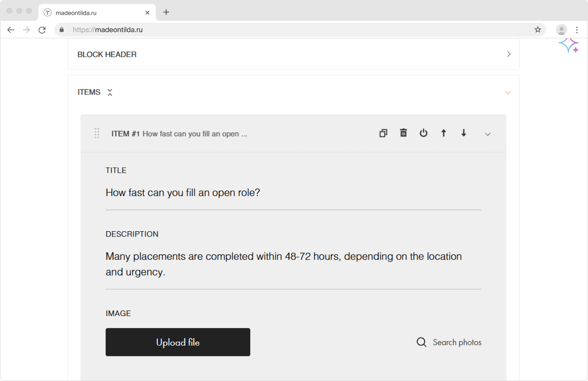Image resolution: width=588 pixels, height=381 pixels.
Task: Duplicate Item #1 with the copy icon
Action: click(x=383, y=133)
